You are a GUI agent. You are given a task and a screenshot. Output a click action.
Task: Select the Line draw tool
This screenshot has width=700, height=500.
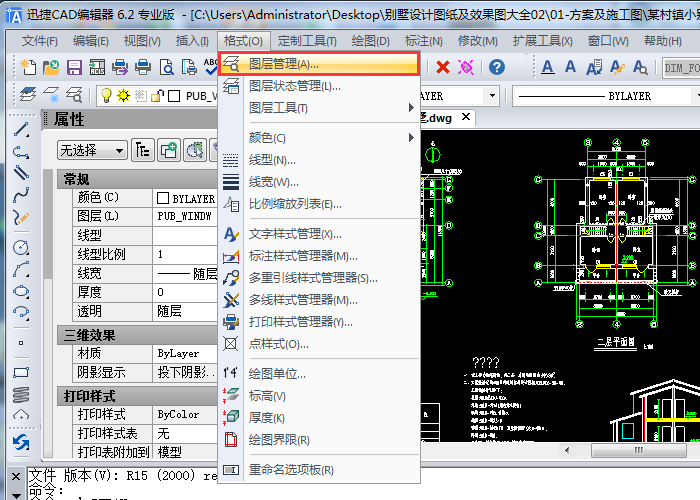click(21, 132)
